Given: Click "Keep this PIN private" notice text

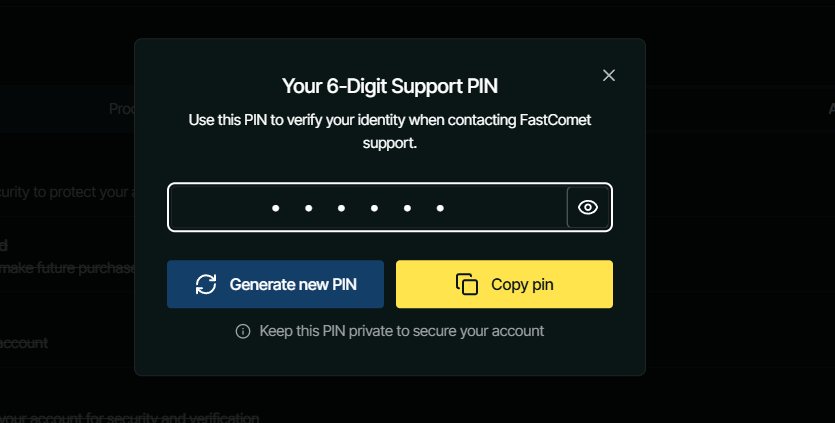Looking at the screenshot, I should [x=401, y=331].
